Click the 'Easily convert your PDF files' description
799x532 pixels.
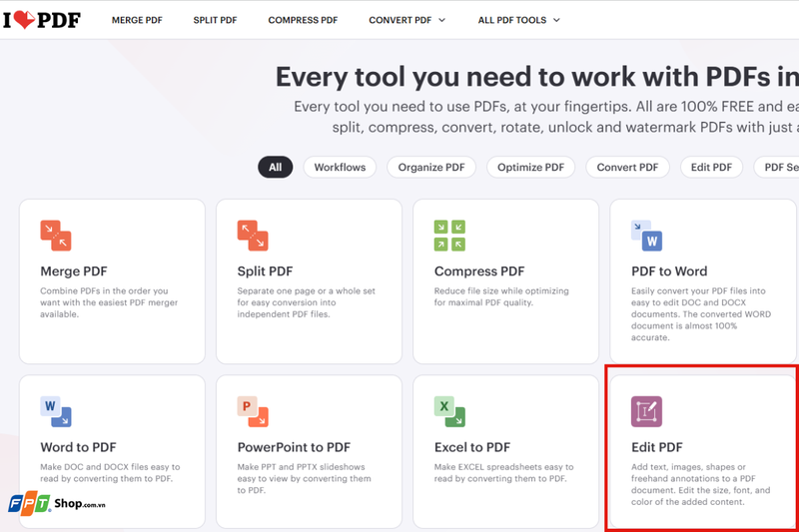coord(701,314)
